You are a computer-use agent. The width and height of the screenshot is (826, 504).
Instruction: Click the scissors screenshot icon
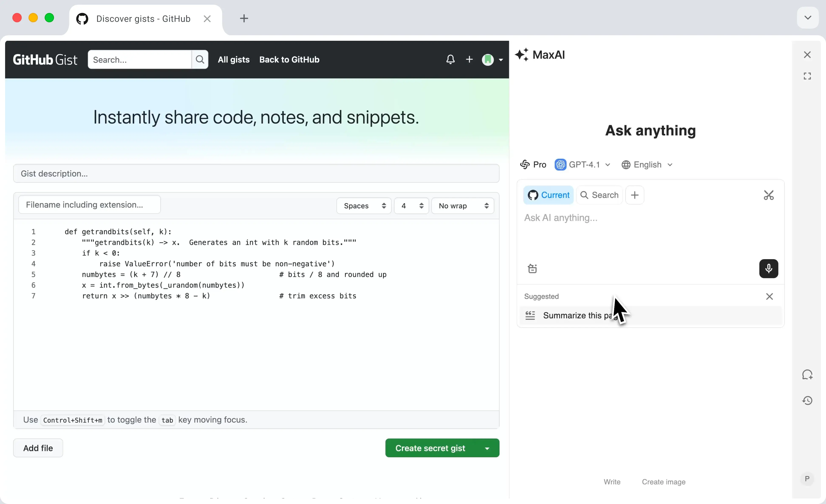click(x=769, y=195)
